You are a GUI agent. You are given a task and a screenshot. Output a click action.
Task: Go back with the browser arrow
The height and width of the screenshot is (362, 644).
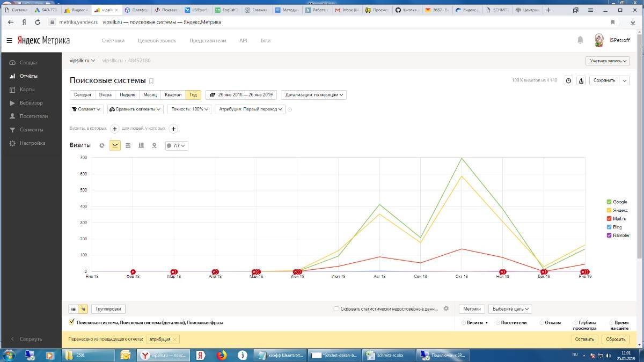pyautogui.click(x=11, y=22)
